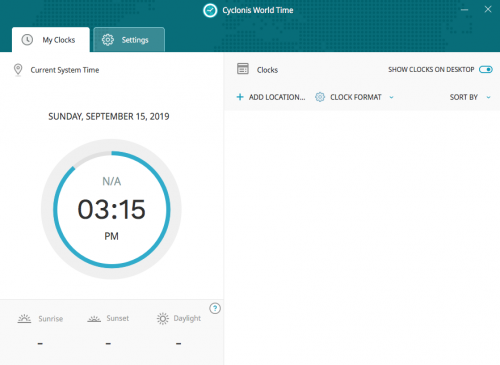
Task: Click the Cyclonis World Time title text
Action: click(258, 10)
